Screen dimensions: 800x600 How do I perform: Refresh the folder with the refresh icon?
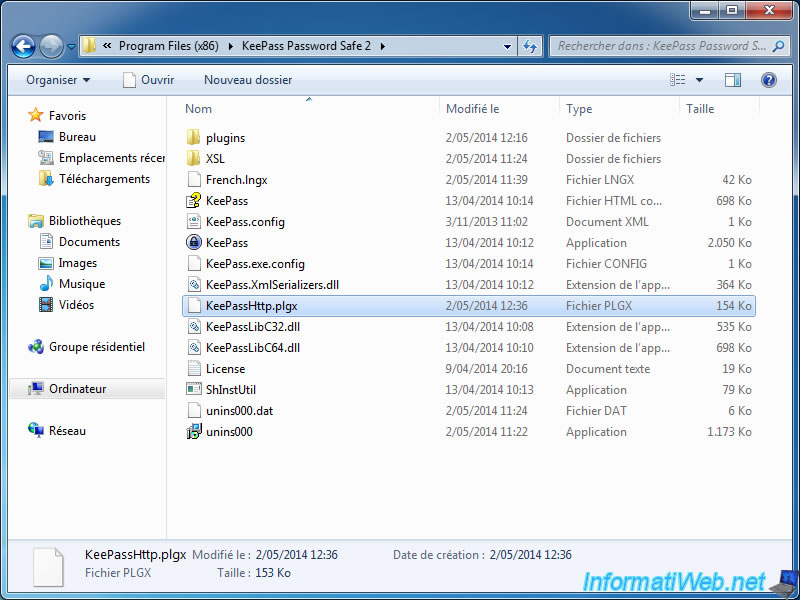click(530, 46)
